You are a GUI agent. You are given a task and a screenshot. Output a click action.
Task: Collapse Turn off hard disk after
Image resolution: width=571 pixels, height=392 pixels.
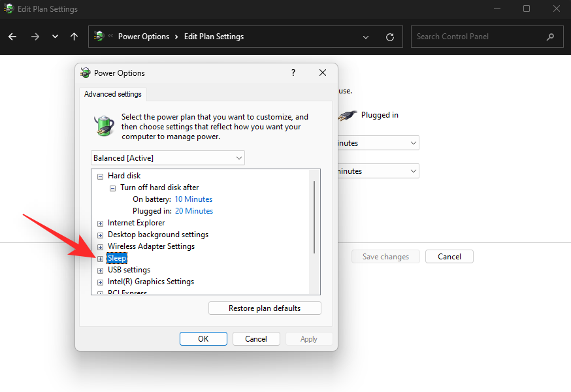(x=113, y=188)
